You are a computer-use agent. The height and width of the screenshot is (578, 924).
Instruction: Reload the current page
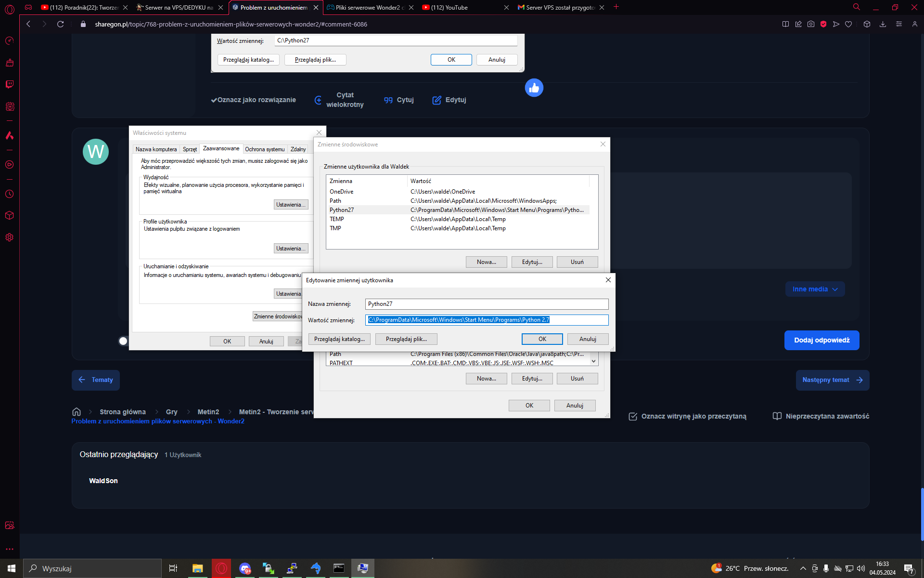[x=60, y=24]
